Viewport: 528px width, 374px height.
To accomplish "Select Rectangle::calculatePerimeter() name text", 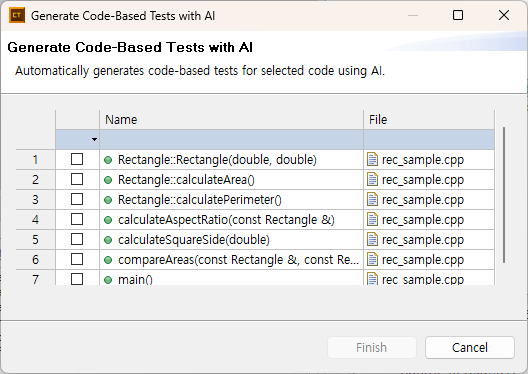I will click(x=200, y=200).
